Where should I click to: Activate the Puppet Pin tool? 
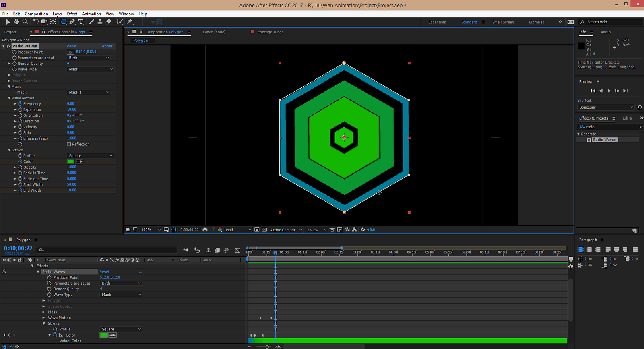[x=130, y=22]
